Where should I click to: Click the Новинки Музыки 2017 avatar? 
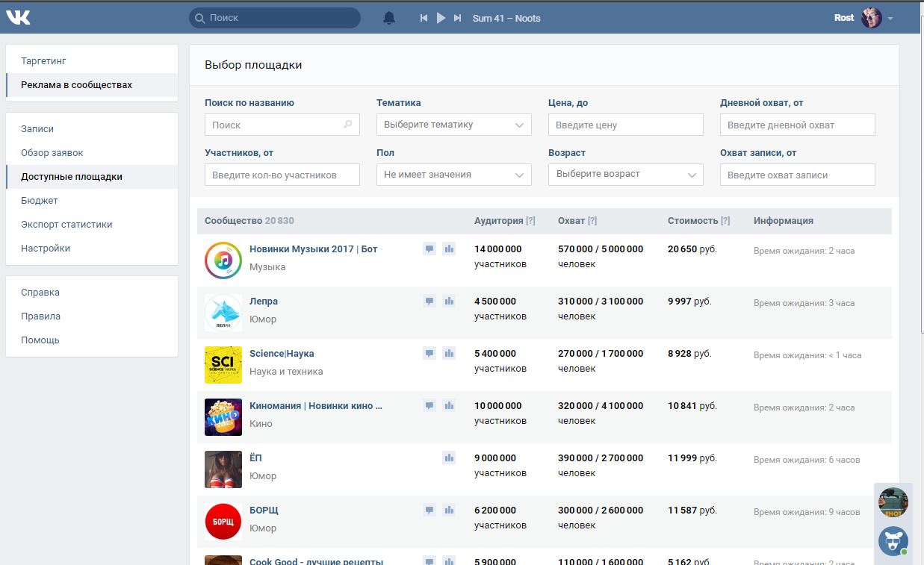point(223,260)
